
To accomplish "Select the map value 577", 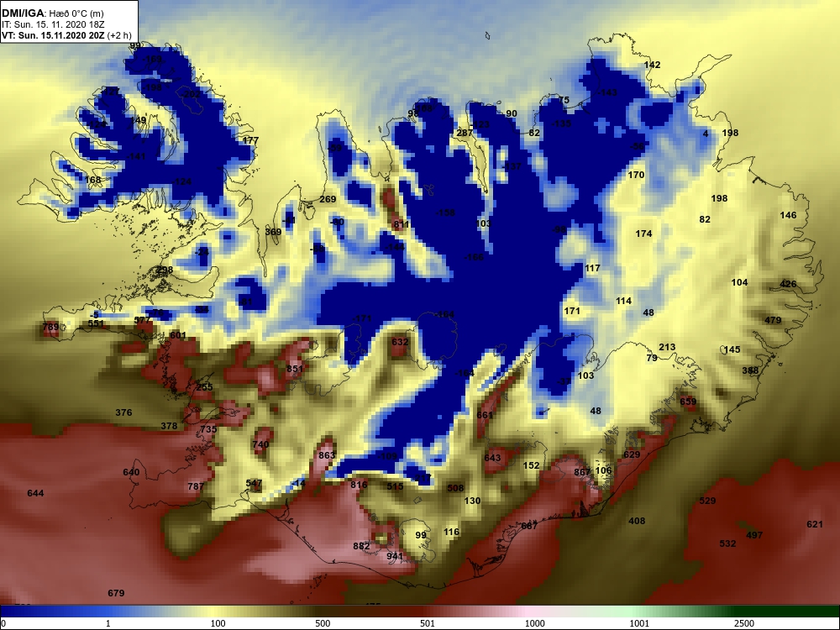I will (143, 320).
